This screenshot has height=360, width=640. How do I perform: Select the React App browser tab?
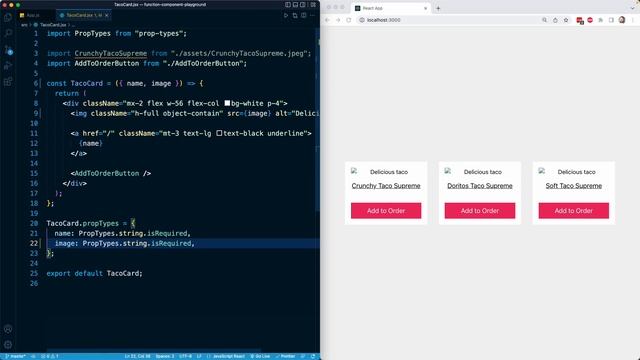tap(391, 8)
